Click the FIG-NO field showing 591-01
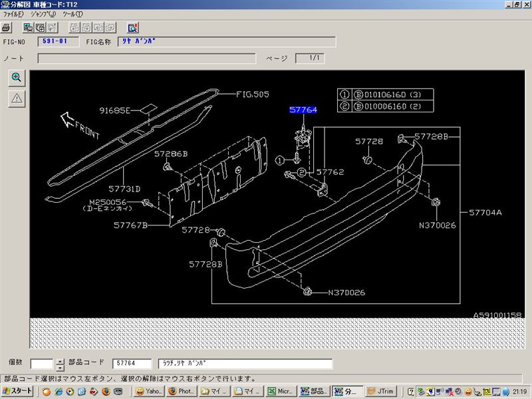Screen dimensions: 532x399 (58, 41)
